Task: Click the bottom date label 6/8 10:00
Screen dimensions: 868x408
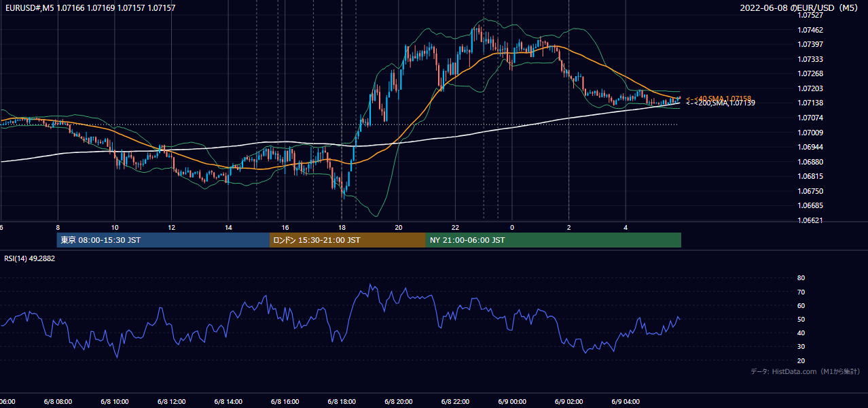Action: coord(115,402)
